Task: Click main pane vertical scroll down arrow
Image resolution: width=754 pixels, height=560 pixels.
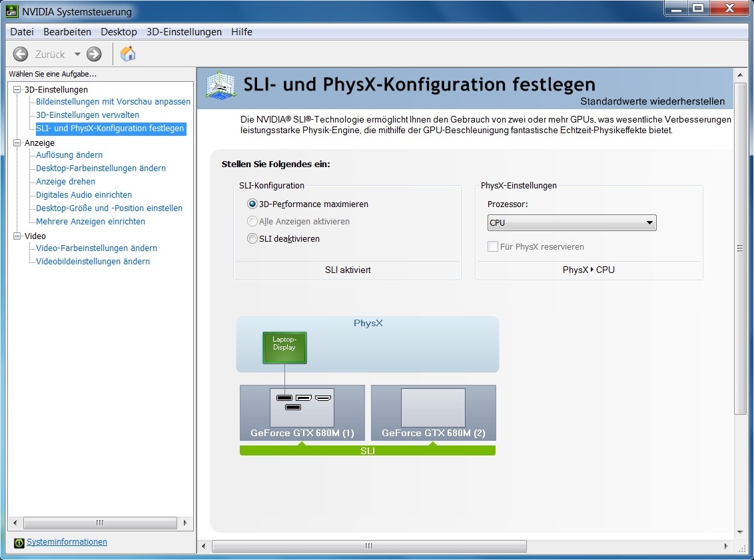Action: [741, 531]
